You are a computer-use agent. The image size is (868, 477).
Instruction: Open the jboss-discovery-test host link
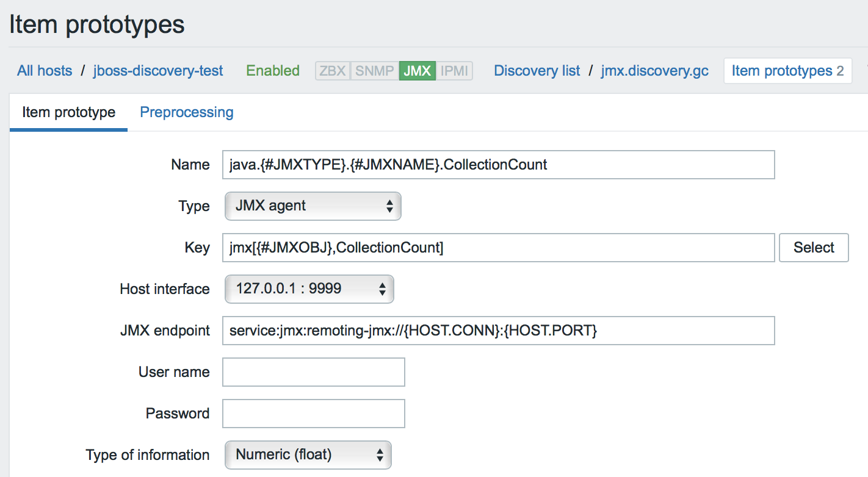(157, 70)
